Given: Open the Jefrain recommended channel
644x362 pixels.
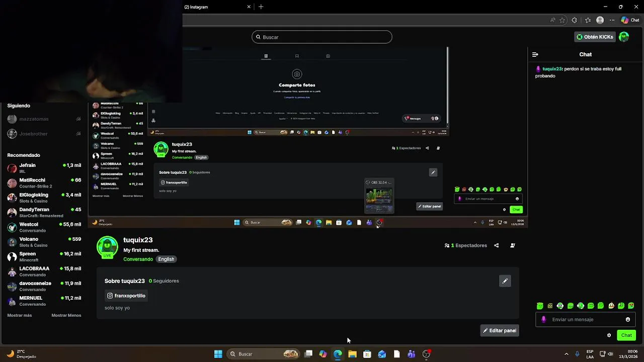Looking at the screenshot, I should point(44,168).
